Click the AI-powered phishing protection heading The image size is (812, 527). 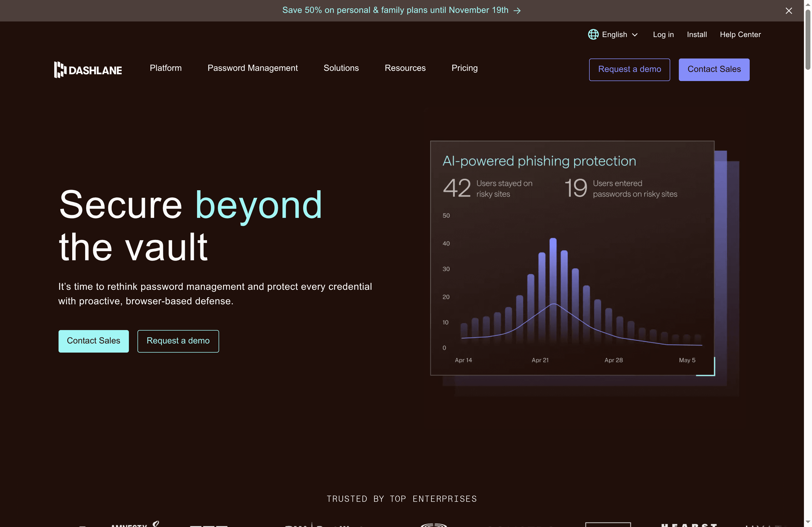click(x=539, y=161)
